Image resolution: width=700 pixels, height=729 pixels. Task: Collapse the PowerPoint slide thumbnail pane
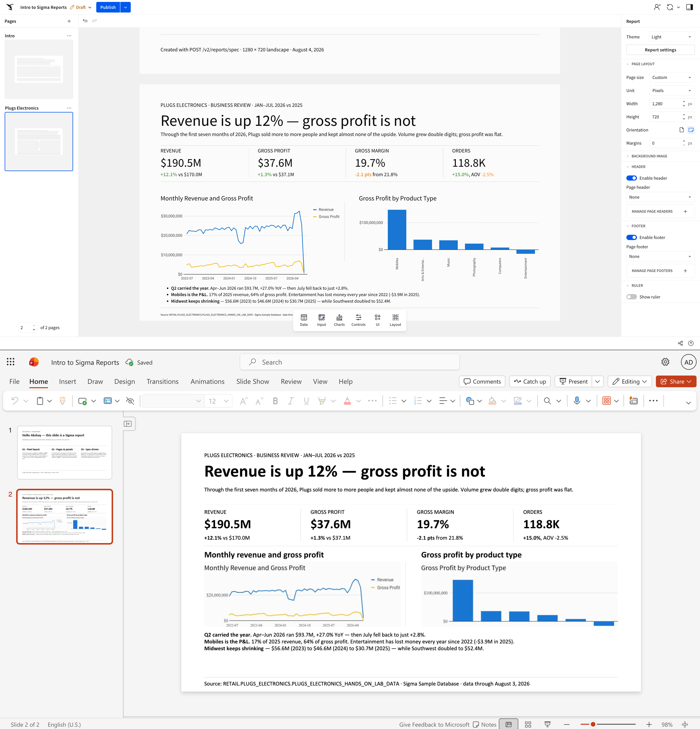[x=128, y=424]
